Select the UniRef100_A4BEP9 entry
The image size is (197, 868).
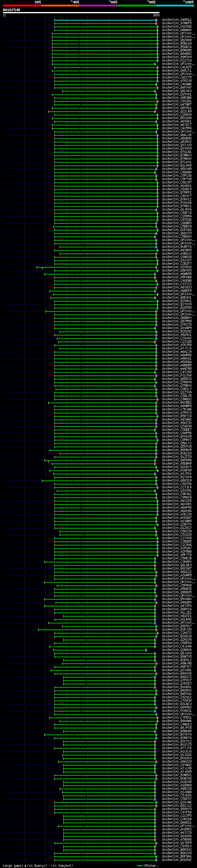click(176, 291)
